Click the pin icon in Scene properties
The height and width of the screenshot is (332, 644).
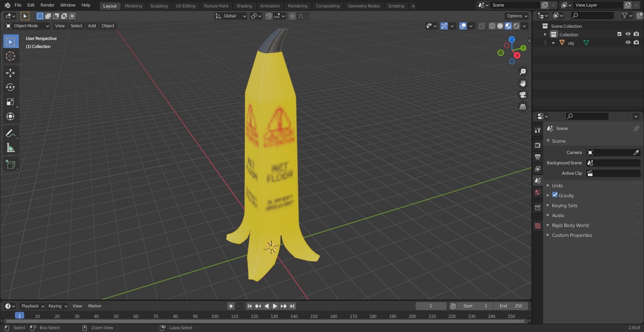pyautogui.click(x=636, y=129)
